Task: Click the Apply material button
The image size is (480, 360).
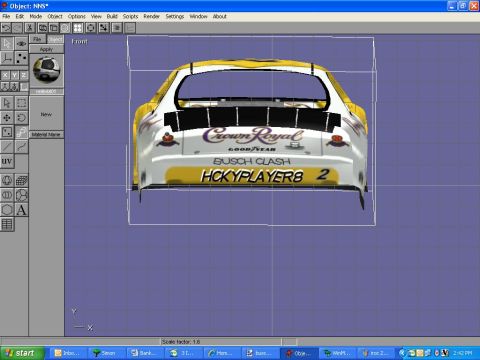Action: click(46, 49)
